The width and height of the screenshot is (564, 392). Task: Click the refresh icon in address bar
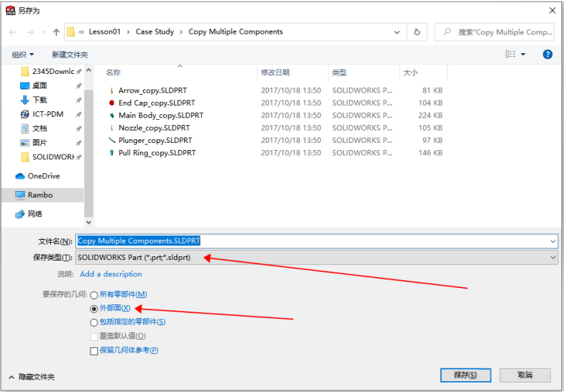click(x=417, y=32)
